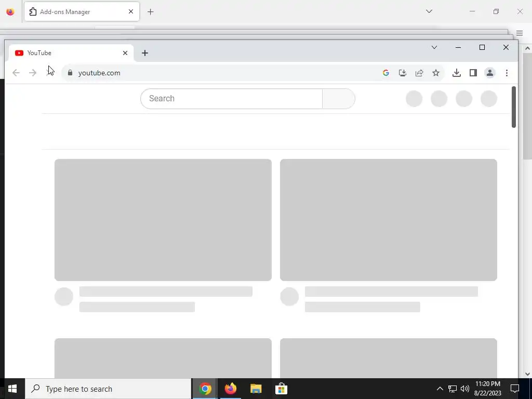Image resolution: width=532 pixels, height=399 pixels.
Task: Click the Google icon in address bar
Action: pyautogui.click(x=386, y=73)
